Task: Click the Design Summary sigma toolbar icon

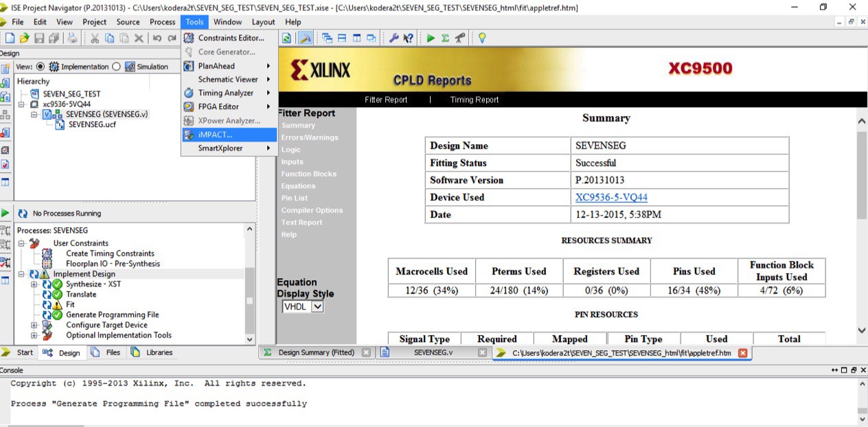Action: tap(445, 38)
